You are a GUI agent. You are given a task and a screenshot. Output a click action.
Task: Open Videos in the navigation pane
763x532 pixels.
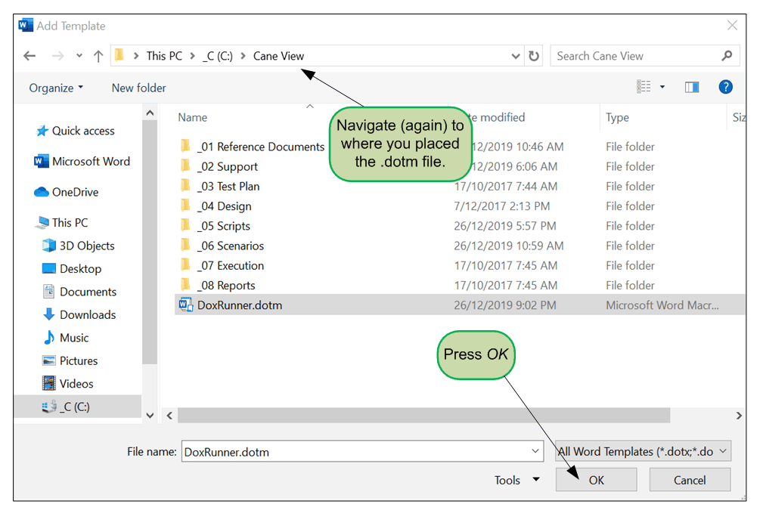[67, 384]
